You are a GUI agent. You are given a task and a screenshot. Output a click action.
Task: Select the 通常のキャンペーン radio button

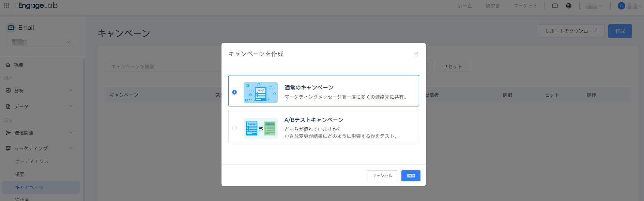234,92
